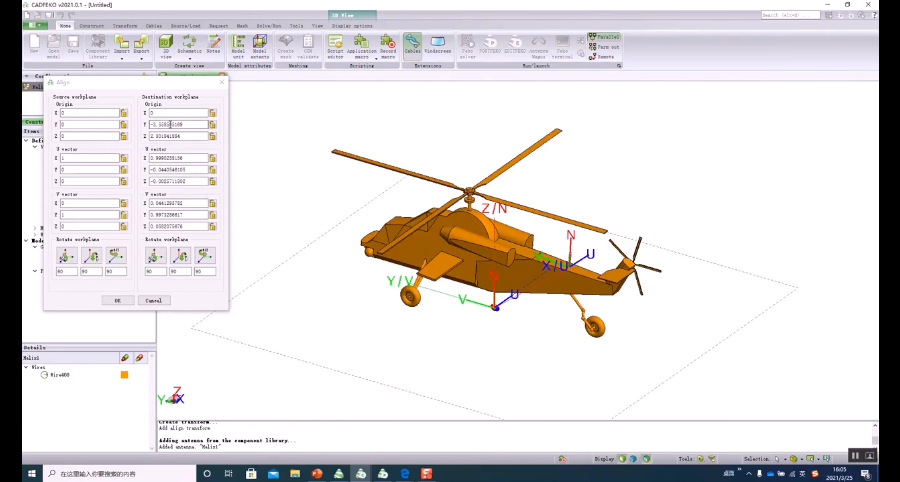Open the Import dropdown
This screenshot has width=900, height=482.
point(121,57)
